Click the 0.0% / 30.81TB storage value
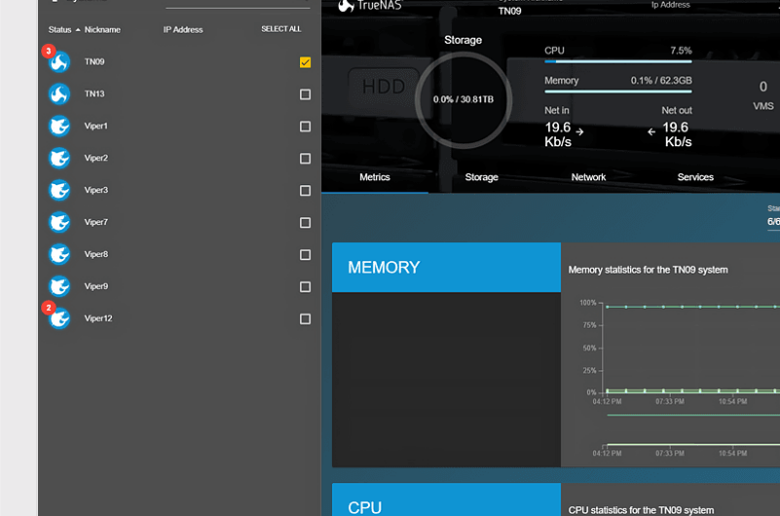The width and height of the screenshot is (780, 516). point(463,100)
